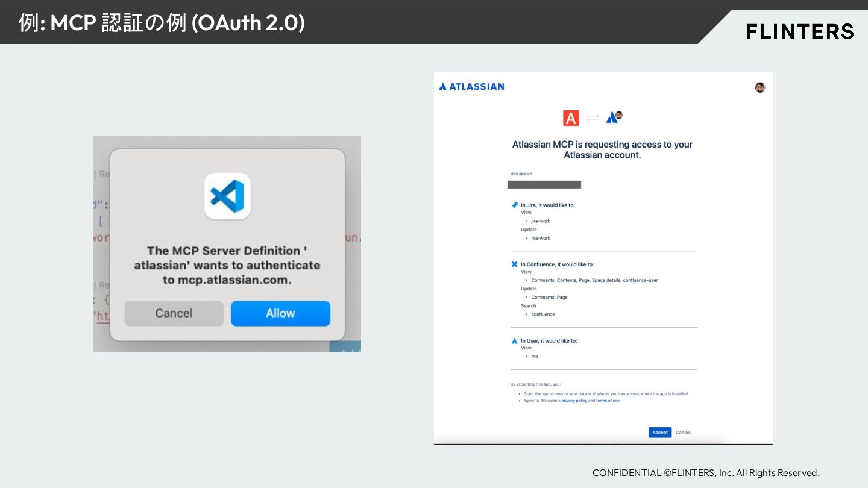The height and width of the screenshot is (488, 868).
Task: Click Allow in the MCP authentication dialog
Action: (280, 313)
